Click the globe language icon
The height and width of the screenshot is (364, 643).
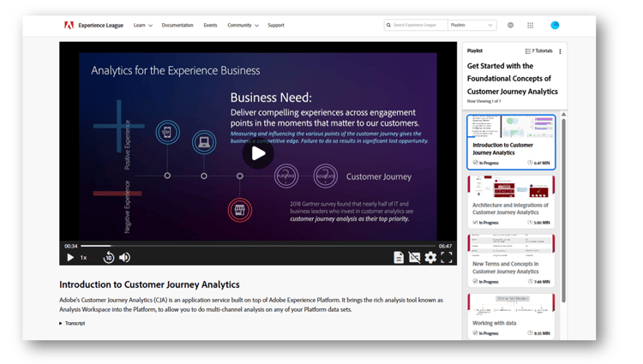[511, 26]
